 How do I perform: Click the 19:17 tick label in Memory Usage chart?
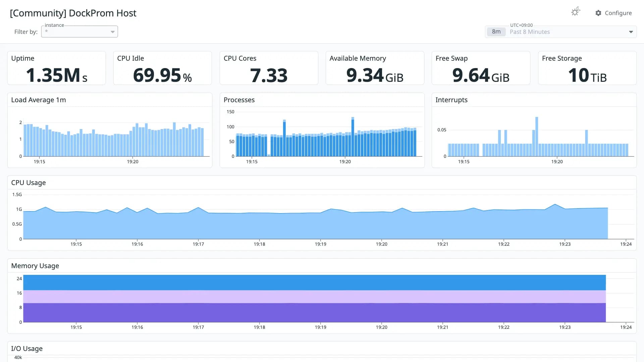click(198, 327)
